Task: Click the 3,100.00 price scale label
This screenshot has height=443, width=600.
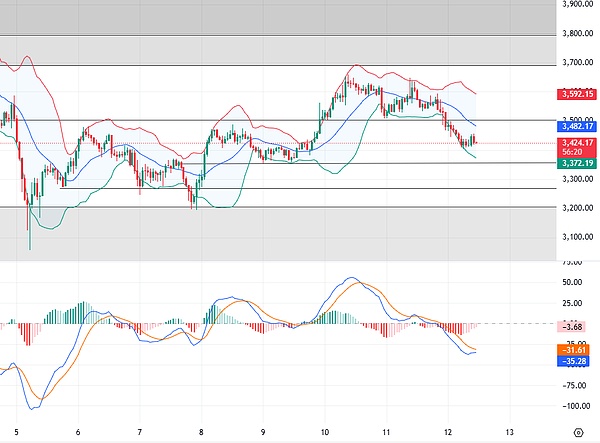Action: (576, 237)
